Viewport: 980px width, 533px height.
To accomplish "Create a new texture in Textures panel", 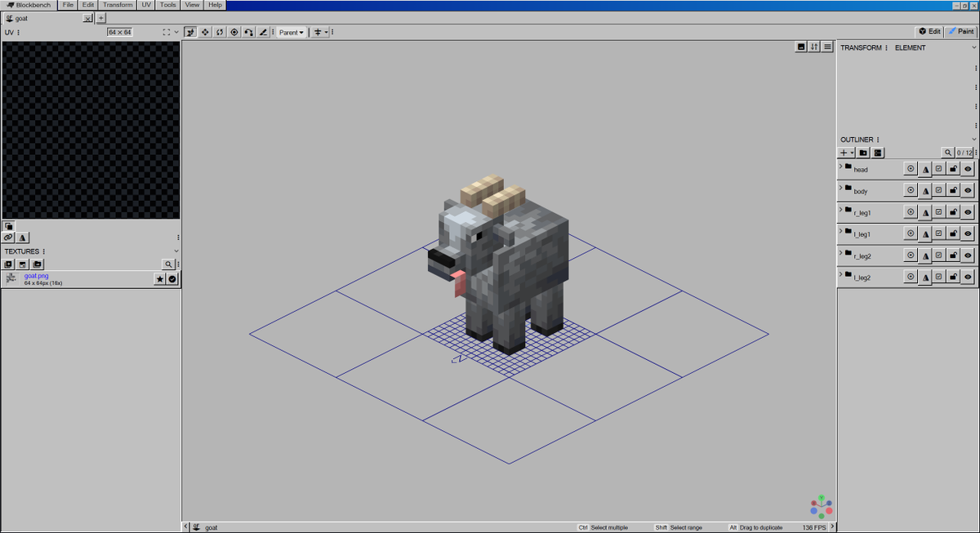I will point(23,264).
